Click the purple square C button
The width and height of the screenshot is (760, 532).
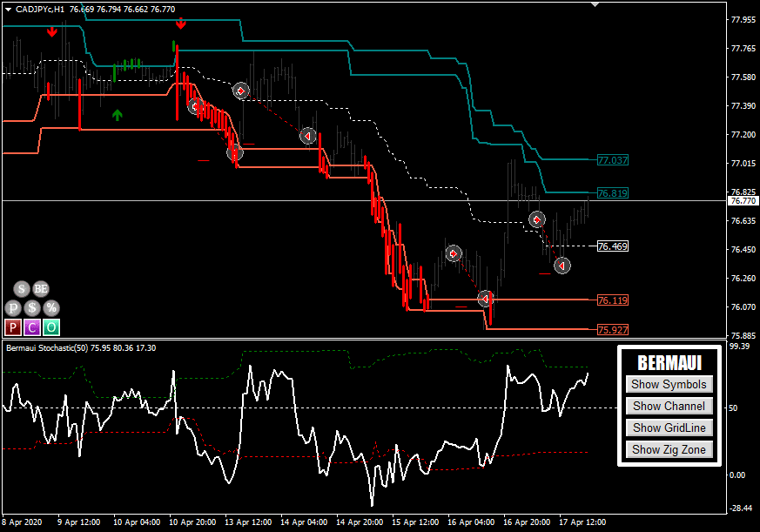coord(32,327)
